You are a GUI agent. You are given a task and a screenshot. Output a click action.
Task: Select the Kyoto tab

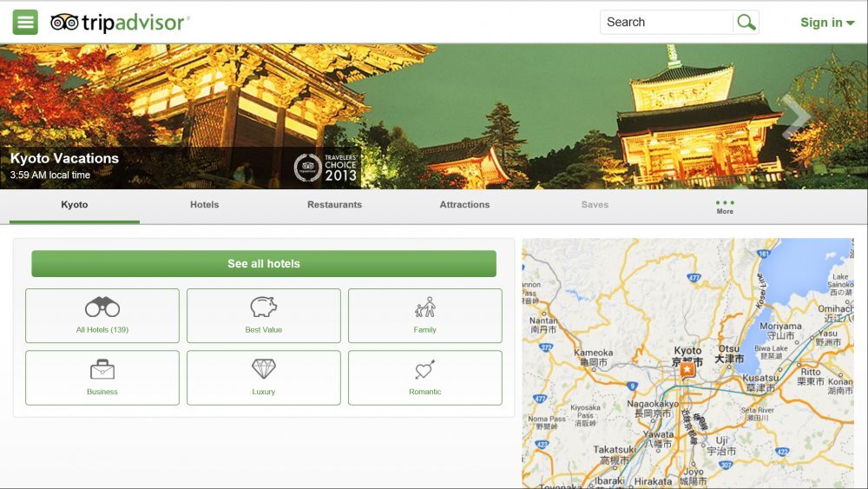point(74,205)
